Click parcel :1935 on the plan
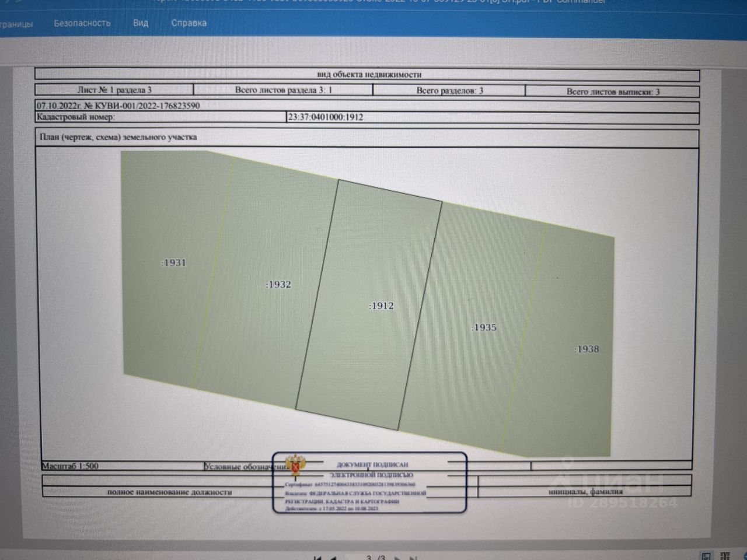The width and height of the screenshot is (747, 560). click(x=484, y=327)
